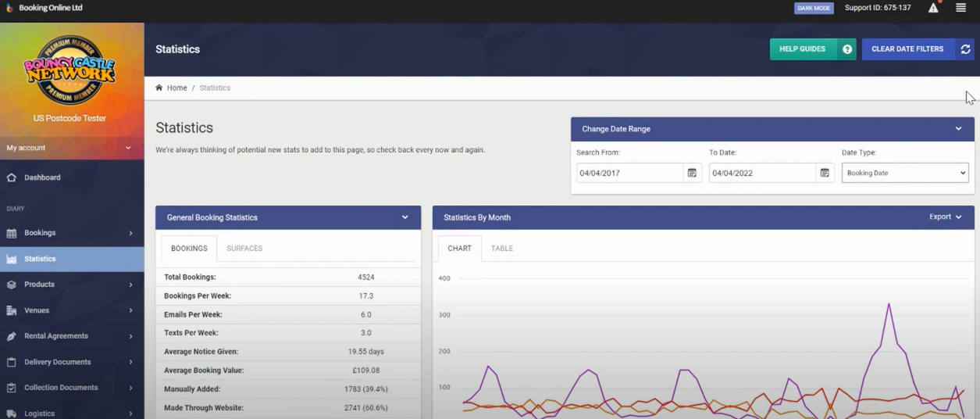Viewport: 980px width, 419px height.
Task: Open the alert warning triangle icon
Action: pyautogui.click(x=933, y=8)
